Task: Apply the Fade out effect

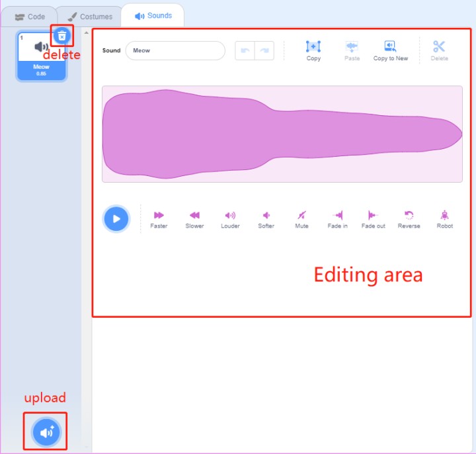Action: [373, 220]
